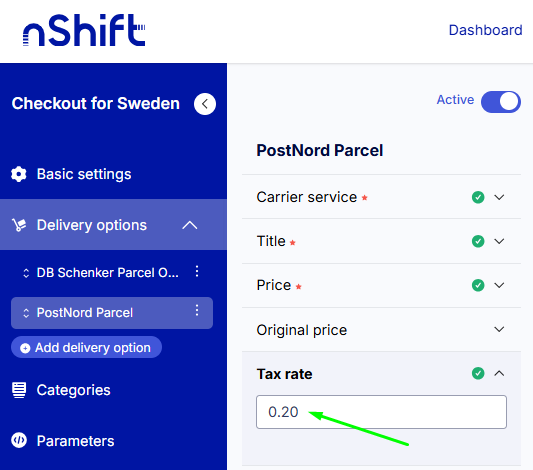Open the PostNord Parcel three-dot menu
Screen dimensions: 533x470
point(197,311)
